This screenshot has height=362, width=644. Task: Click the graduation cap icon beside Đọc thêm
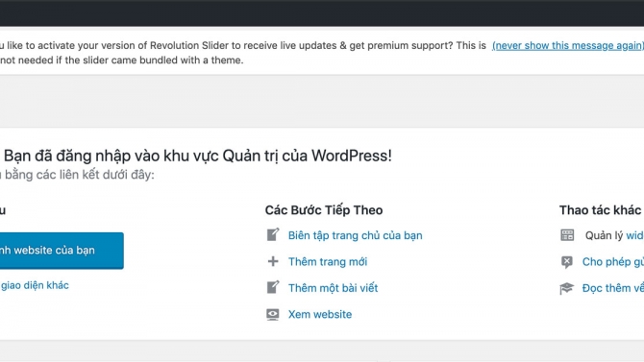[566, 288]
